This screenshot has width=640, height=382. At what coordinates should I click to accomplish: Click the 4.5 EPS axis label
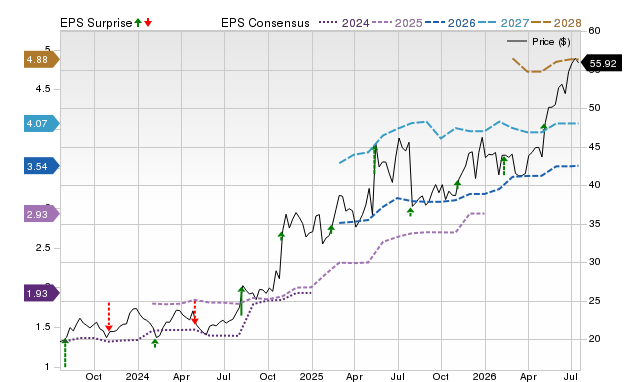(x=43, y=89)
